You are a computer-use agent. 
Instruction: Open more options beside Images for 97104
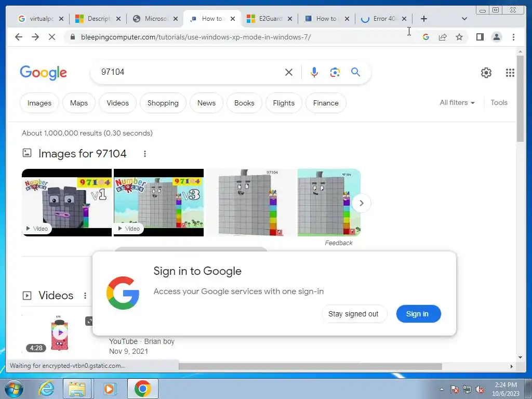pyautogui.click(x=145, y=154)
